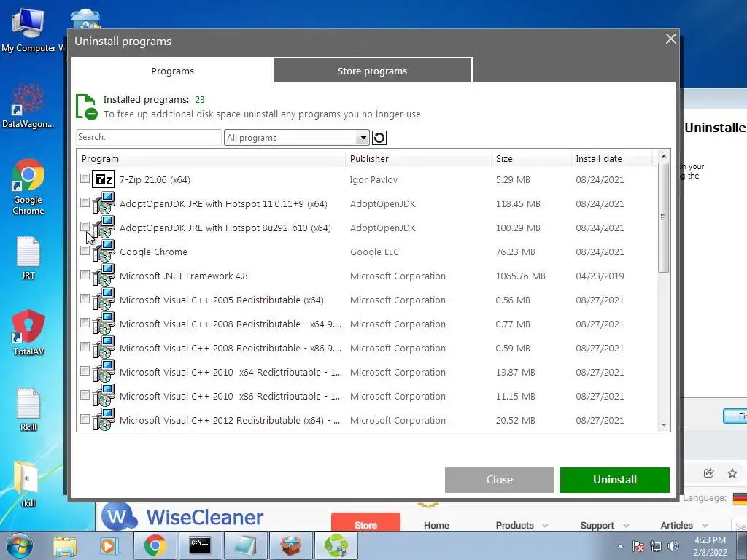Open the box-shaped installer taskbar item
Screen dimensions: 747x560
pos(290,545)
